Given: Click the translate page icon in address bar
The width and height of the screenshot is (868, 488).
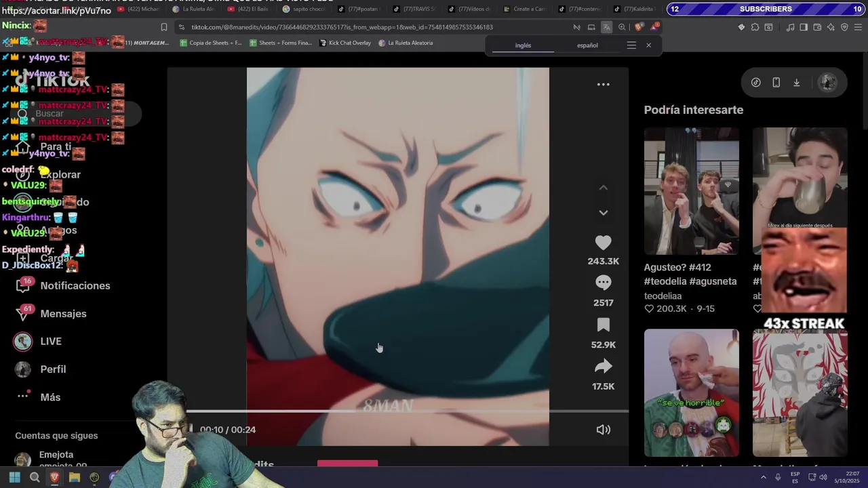Looking at the screenshot, I should (x=606, y=27).
